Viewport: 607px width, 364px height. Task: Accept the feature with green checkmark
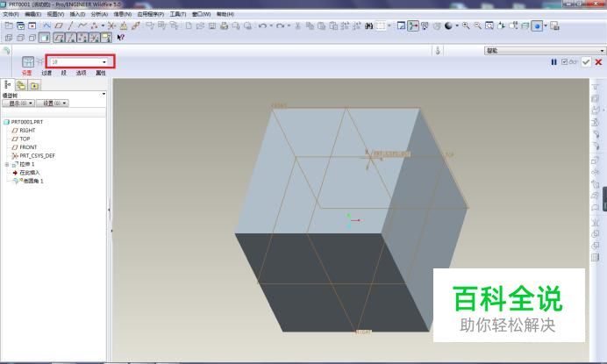(x=586, y=62)
